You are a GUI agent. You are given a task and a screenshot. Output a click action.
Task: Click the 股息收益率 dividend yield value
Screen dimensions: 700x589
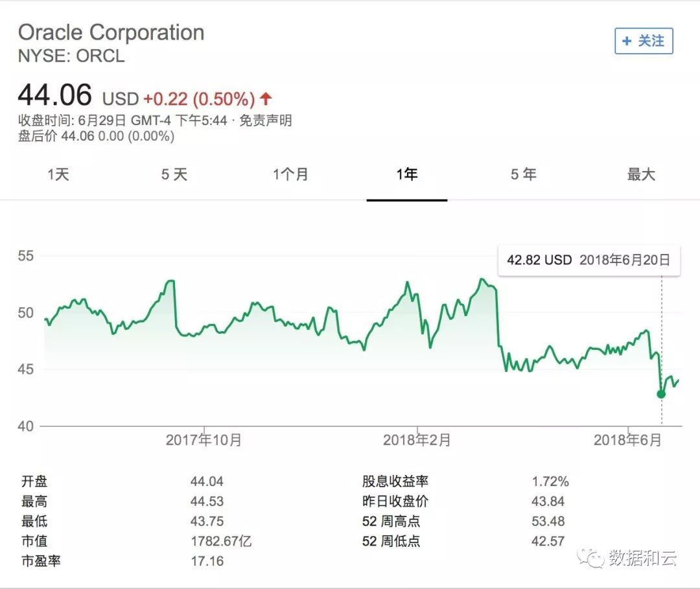tap(550, 481)
